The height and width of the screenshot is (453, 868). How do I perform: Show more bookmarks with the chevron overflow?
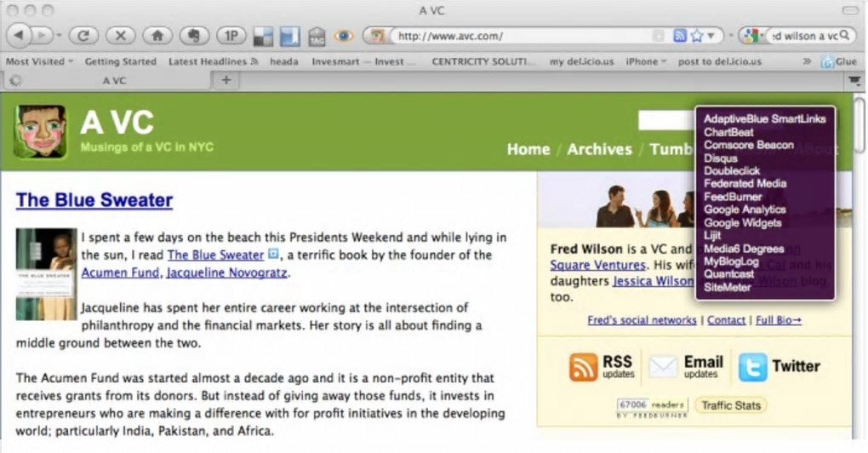[x=807, y=61]
